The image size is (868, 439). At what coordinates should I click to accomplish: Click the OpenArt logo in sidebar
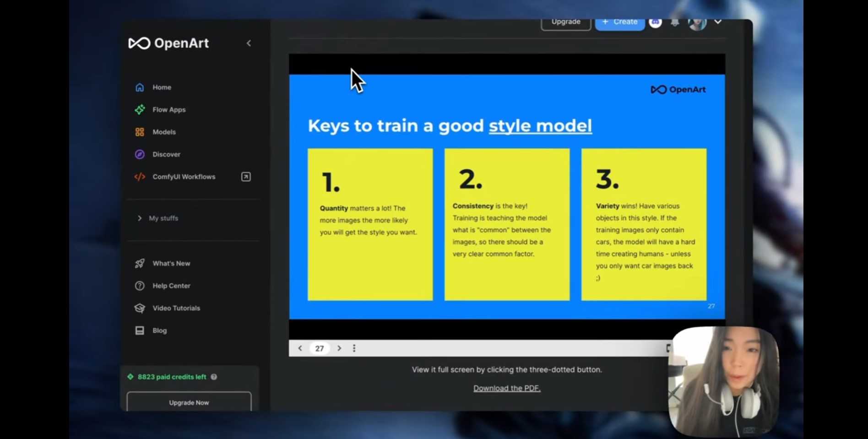coord(168,43)
